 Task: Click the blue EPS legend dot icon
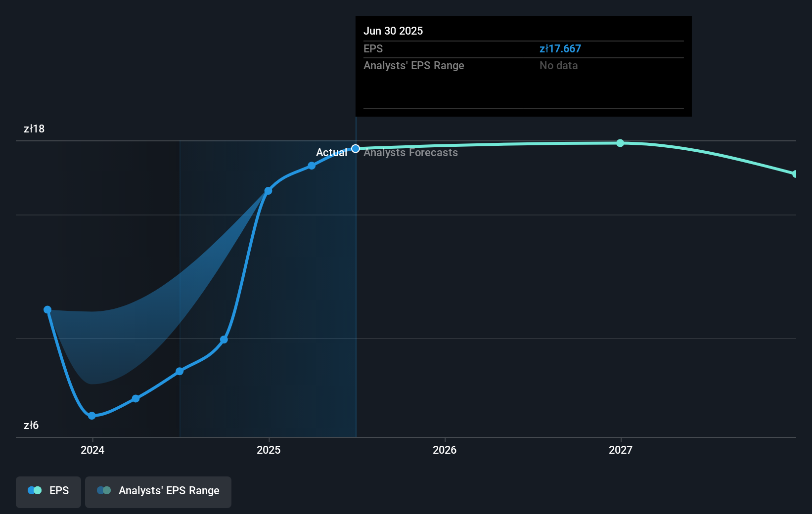[x=34, y=490]
